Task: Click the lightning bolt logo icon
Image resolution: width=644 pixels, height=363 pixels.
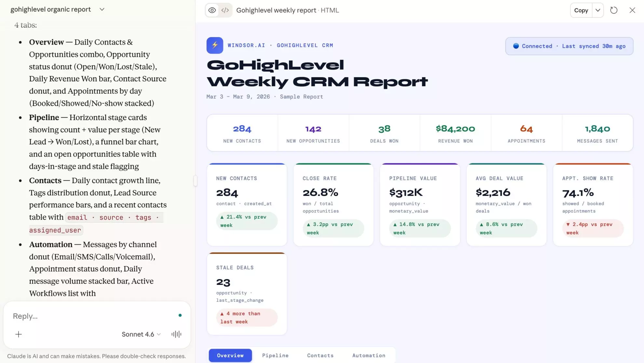Action: click(x=215, y=45)
